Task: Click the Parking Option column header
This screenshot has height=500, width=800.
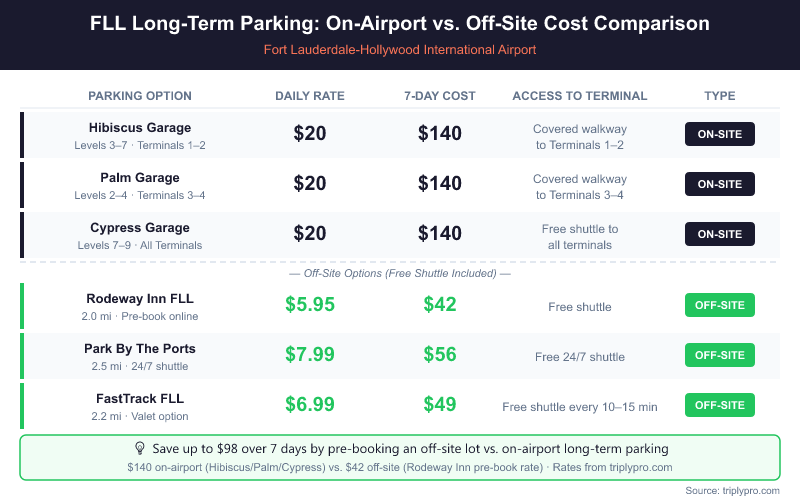Action: [x=140, y=96]
